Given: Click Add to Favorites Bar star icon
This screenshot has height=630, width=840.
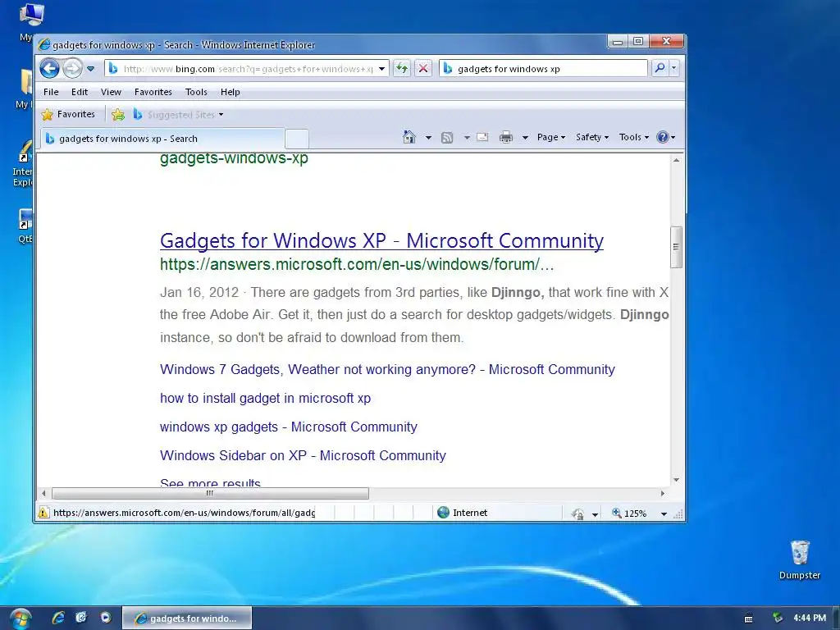Looking at the screenshot, I should [118, 115].
